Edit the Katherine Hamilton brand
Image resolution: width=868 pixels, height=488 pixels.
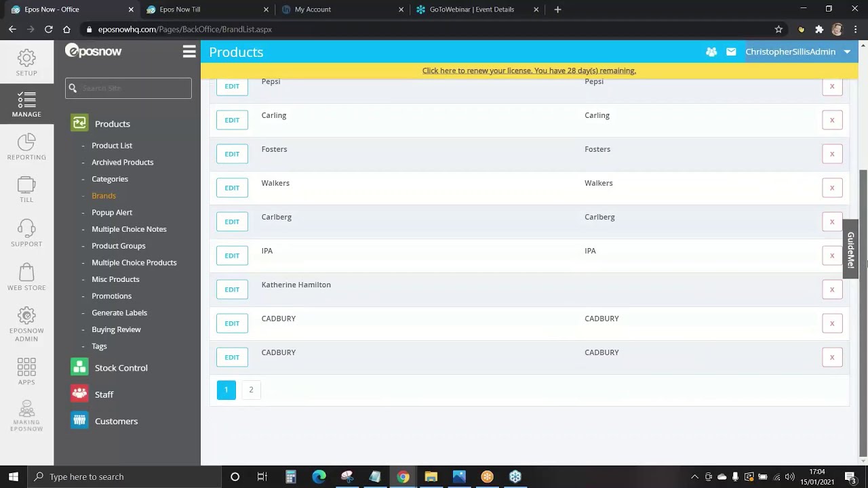click(x=232, y=289)
